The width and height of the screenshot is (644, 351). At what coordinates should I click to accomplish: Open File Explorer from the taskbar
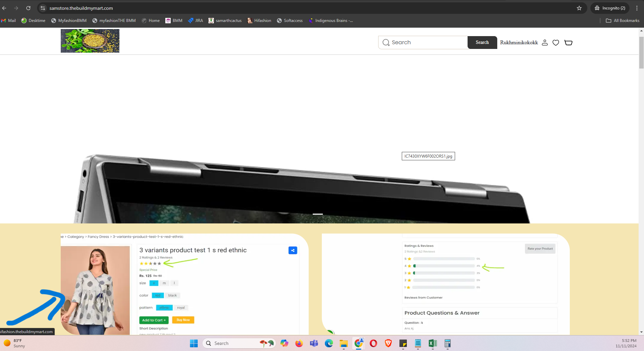[344, 343]
